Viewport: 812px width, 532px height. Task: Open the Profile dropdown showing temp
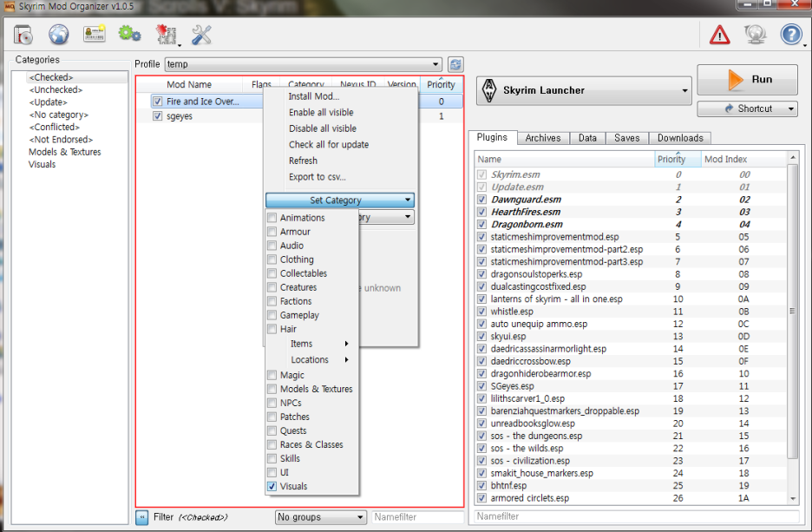pyautogui.click(x=304, y=64)
